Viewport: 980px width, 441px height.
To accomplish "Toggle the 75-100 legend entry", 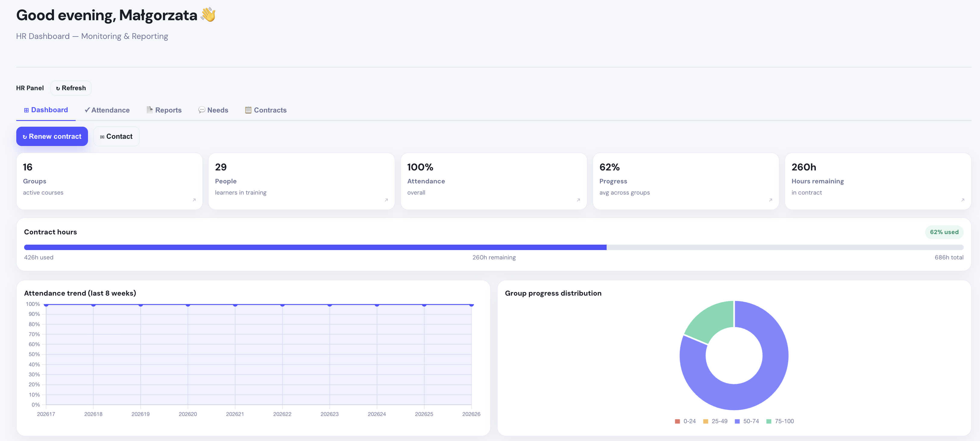I will click(x=780, y=421).
